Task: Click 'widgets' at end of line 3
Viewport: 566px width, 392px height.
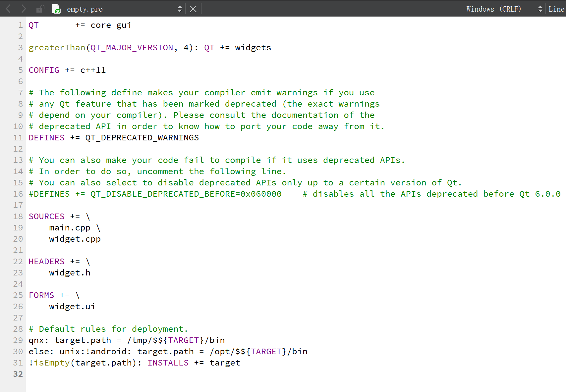Action: [253, 48]
